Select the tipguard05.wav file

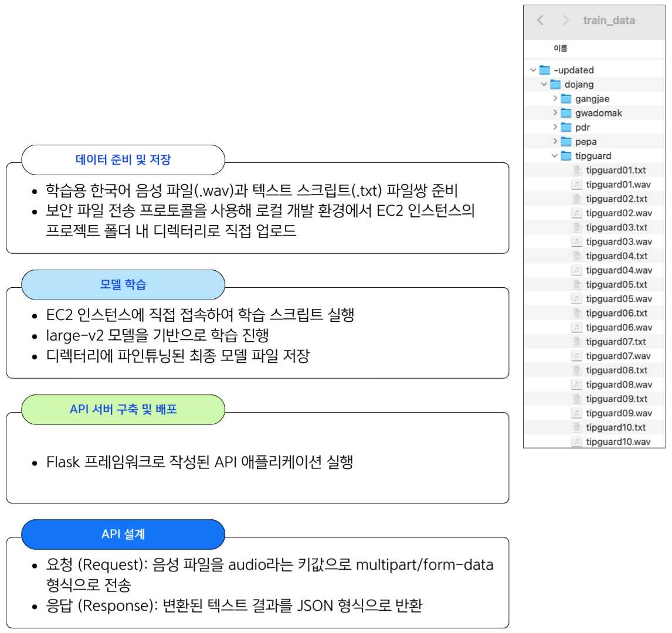(x=619, y=298)
